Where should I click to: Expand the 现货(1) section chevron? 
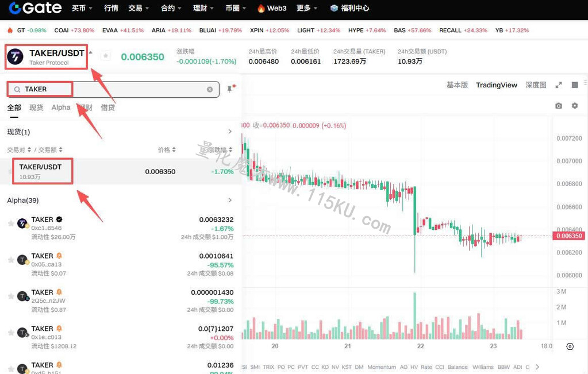pos(230,132)
